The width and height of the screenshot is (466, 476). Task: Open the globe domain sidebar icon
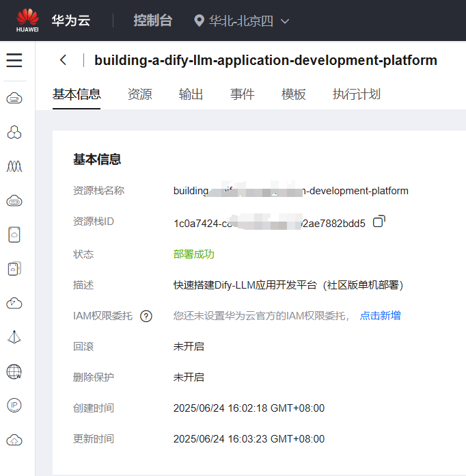coord(14,371)
